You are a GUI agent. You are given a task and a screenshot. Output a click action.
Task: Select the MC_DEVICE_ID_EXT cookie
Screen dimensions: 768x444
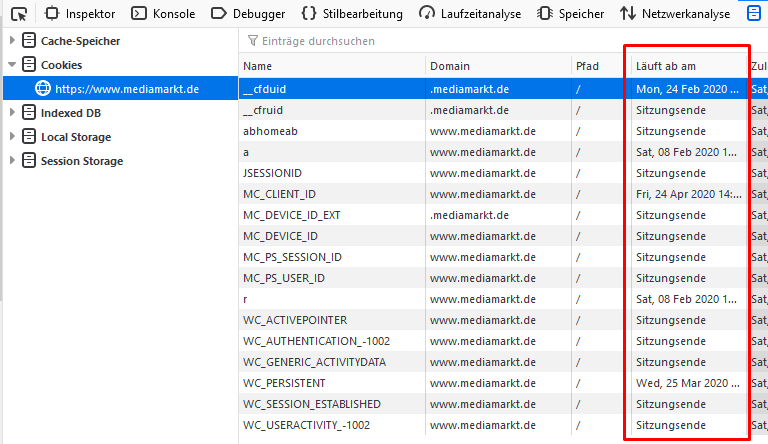(x=503, y=216)
